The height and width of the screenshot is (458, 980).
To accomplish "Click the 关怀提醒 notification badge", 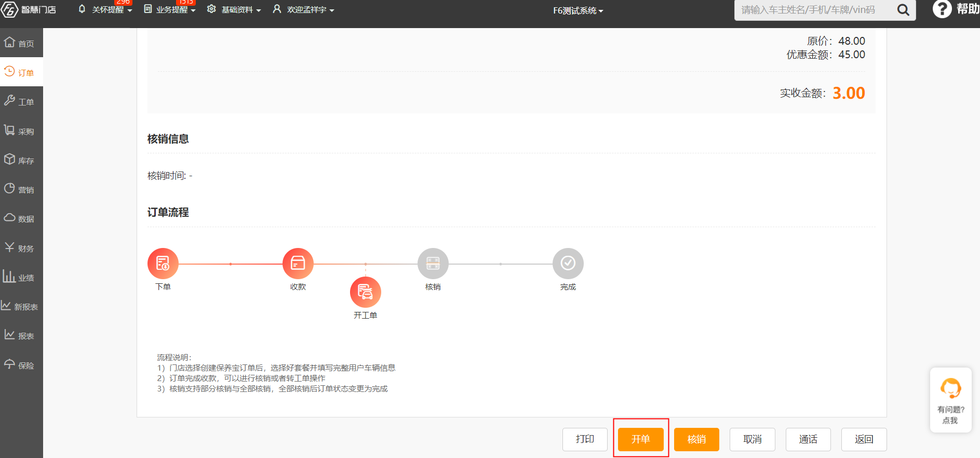I will [123, 2].
